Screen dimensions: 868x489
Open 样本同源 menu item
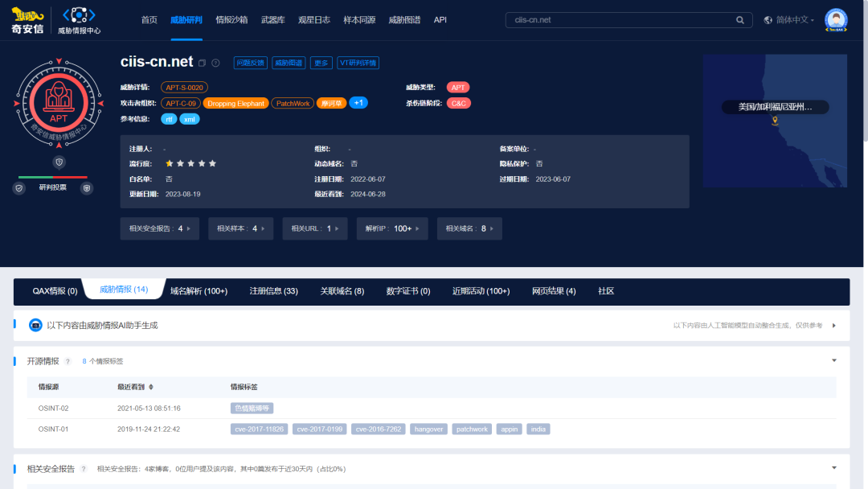point(359,20)
